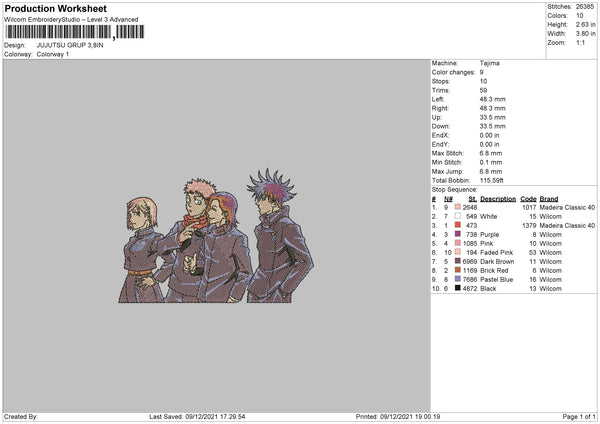Select the Printed timestamp 09/12/2021 19.00.19

(410, 417)
